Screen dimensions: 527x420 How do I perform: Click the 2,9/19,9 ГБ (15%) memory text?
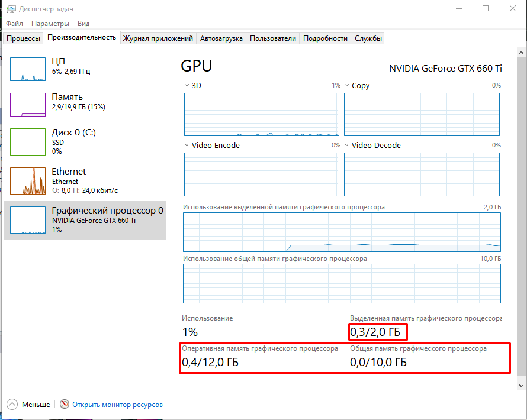(78, 107)
